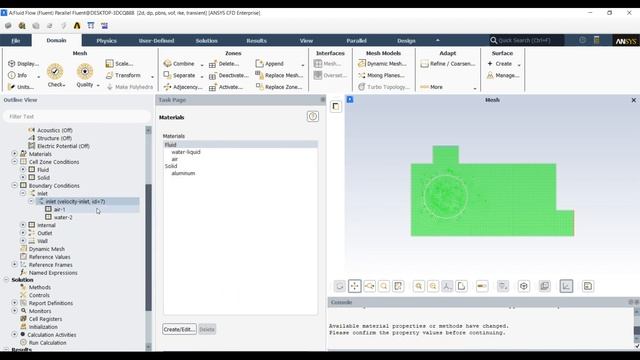The image size is (640, 360).
Task: Expand the Internal boundary node
Action: pyautogui.click(x=23, y=225)
